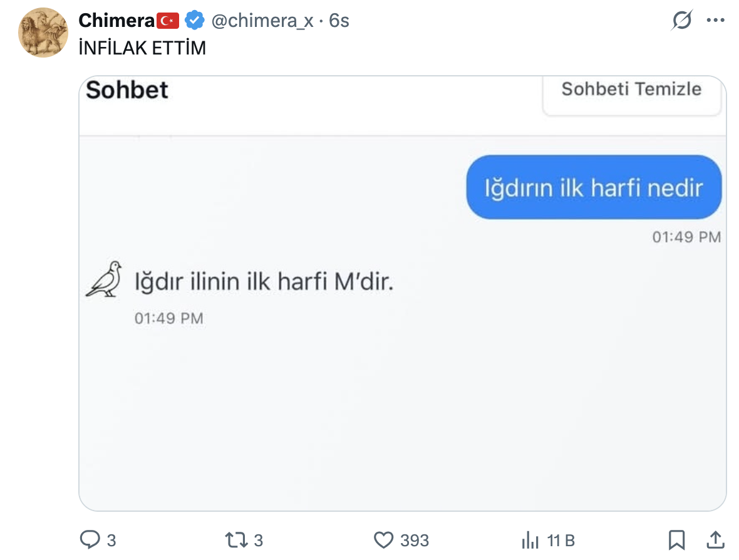Like the tweet with the heart icon
Viewport: 739px width, 560px height.
pos(383,539)
